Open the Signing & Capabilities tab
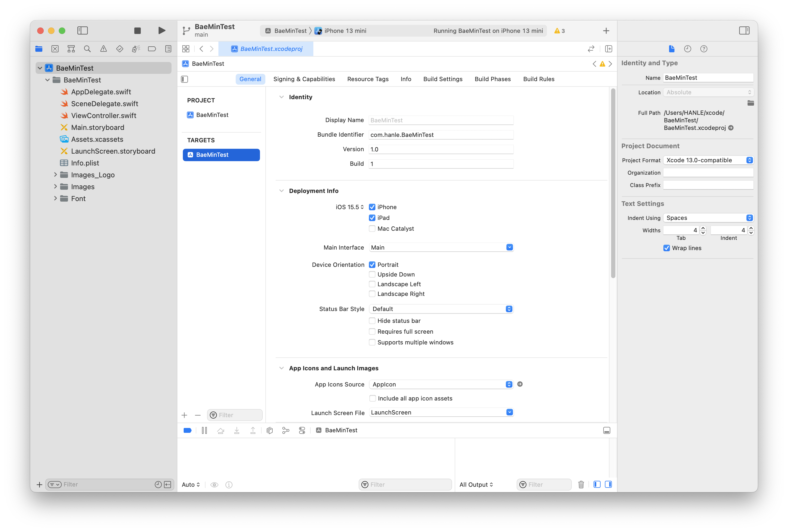Viewport: 788px width, 532px height. (304, 79)
